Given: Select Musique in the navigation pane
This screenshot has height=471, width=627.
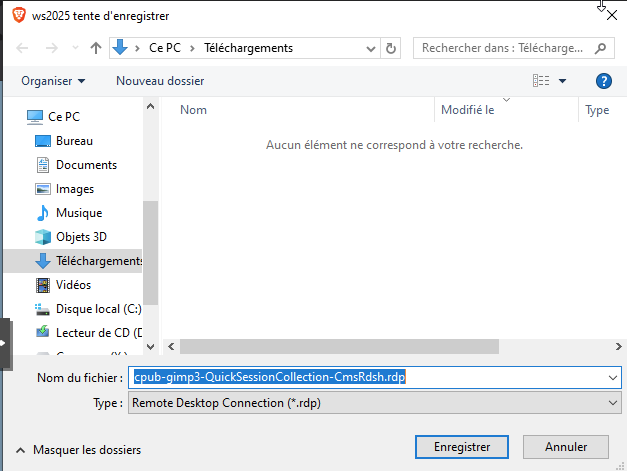Looking at the screenshot, I should 78,213.
